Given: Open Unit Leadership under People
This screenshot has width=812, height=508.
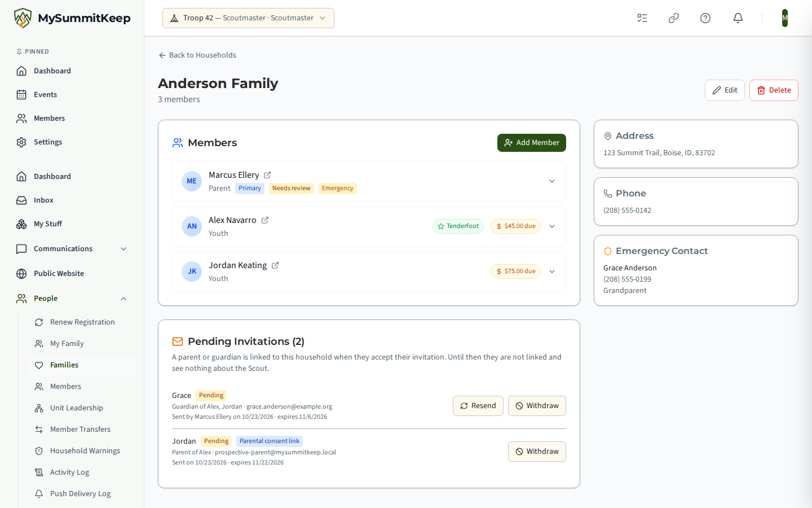Looking at the screenshot, I should click(81, 408).
